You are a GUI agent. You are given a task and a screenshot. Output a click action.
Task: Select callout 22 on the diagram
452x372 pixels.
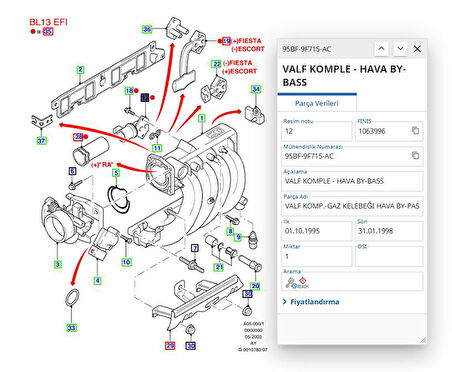[x=216, y=64]
